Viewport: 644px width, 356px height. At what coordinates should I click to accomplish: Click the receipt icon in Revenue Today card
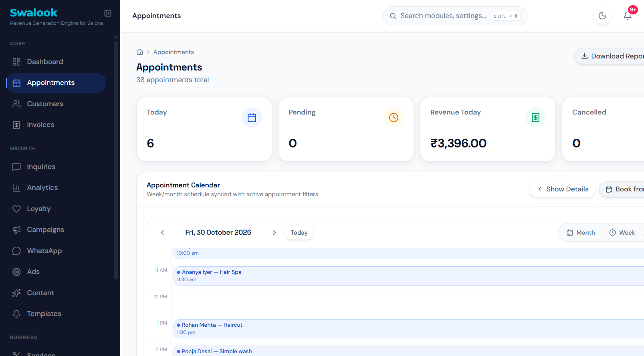tap(535, 117)
